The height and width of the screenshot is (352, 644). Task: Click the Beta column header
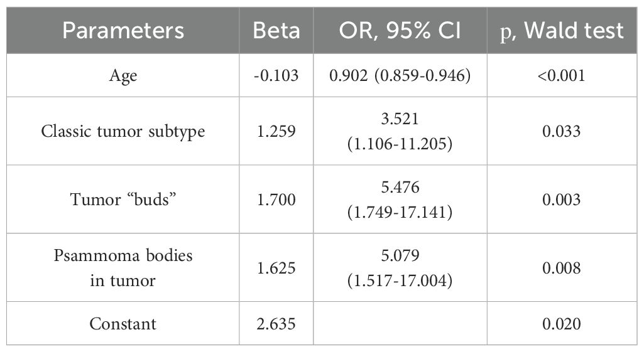coord(276,31)
